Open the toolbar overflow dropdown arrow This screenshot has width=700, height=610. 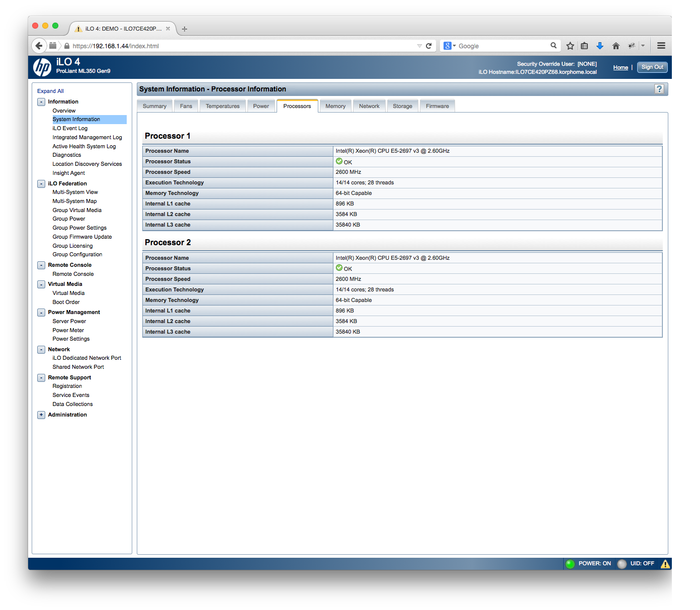click(643, 46)
